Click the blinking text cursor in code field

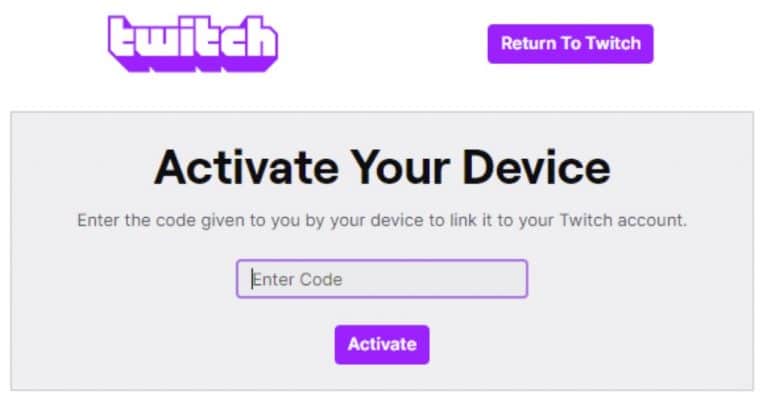click(x=252, y=279)
